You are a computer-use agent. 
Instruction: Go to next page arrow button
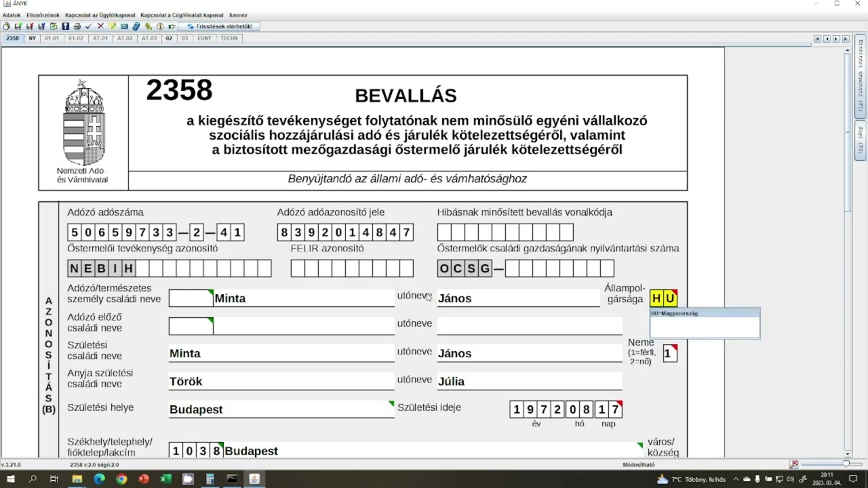[x=836, y=39]
